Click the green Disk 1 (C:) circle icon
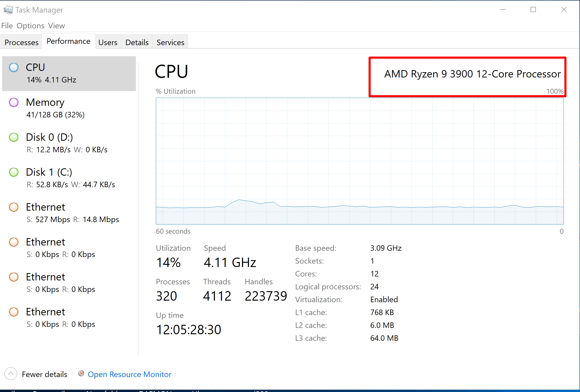This screenshot has height=392, width=580. (14, 172)
